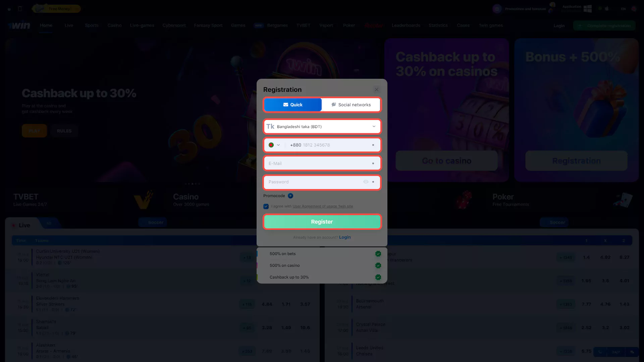The image size is (644, 362).
Task: Click the 500% on bets green checkmark icon
Action: 378,254
